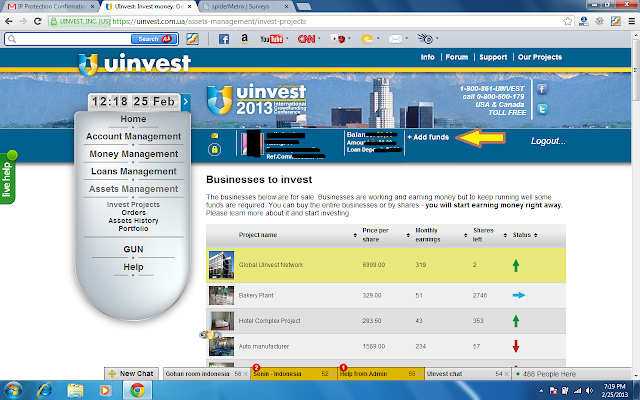
Task: Open the GUN menu item
Action: [133, 249]
